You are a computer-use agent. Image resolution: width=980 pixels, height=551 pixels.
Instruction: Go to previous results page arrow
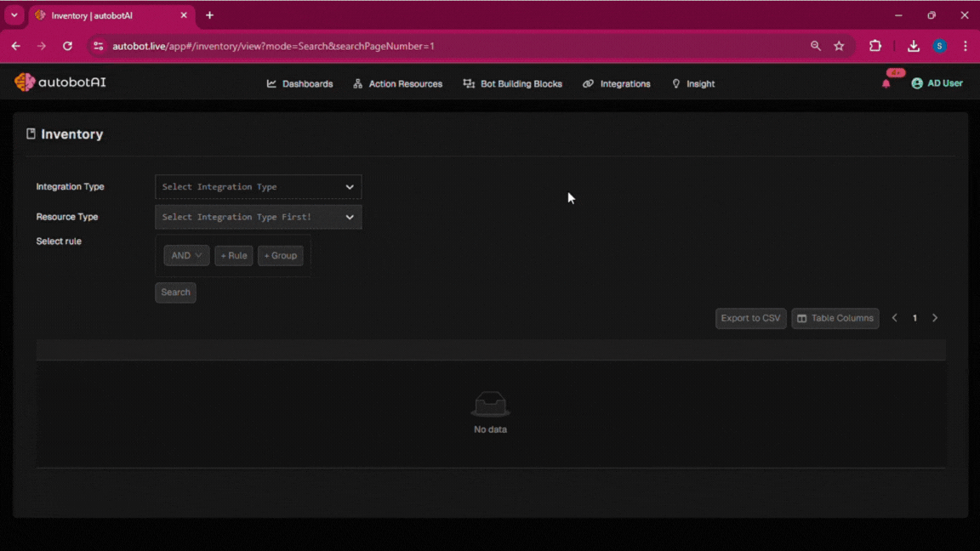[x=895, y=318]
